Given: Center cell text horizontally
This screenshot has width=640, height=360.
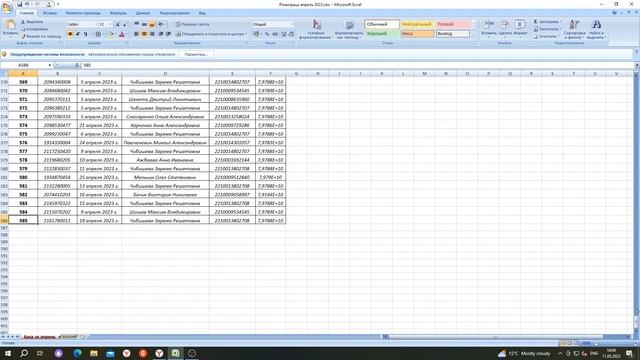Looking at the screenshot, I should (x=144, y=34).
